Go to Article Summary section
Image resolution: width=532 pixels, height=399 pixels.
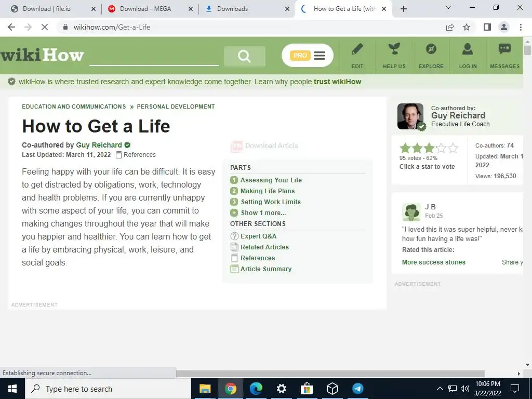265,269
